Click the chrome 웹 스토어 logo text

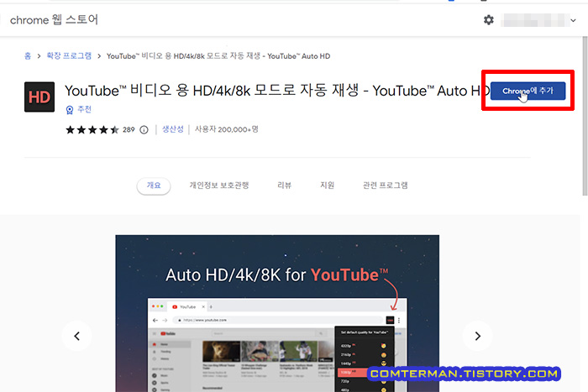point(54,19)
